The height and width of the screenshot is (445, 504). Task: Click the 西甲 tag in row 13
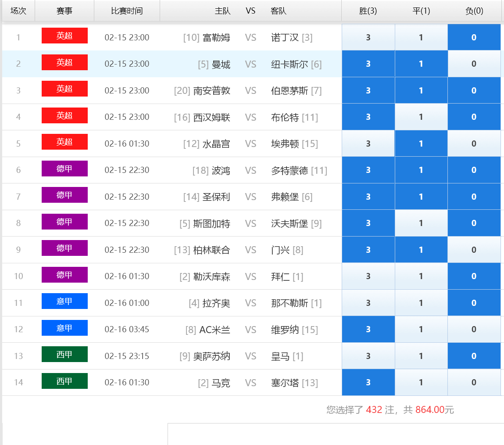[x=64, y=354]
